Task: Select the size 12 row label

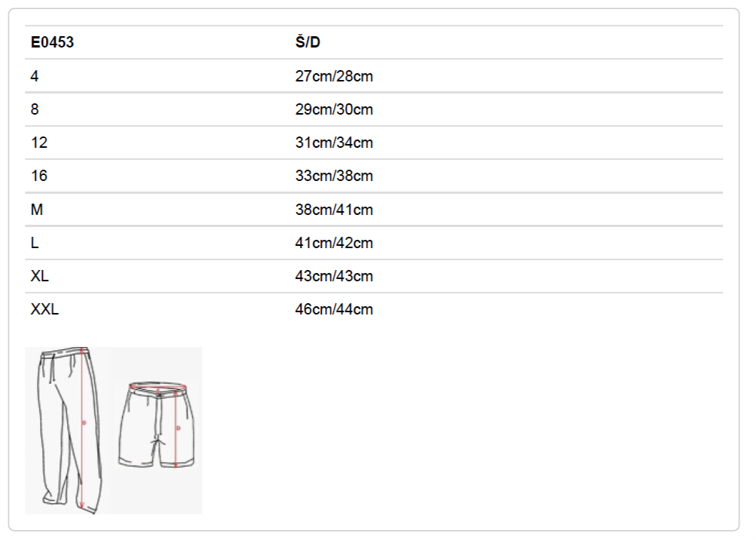Action: point(39,143)
